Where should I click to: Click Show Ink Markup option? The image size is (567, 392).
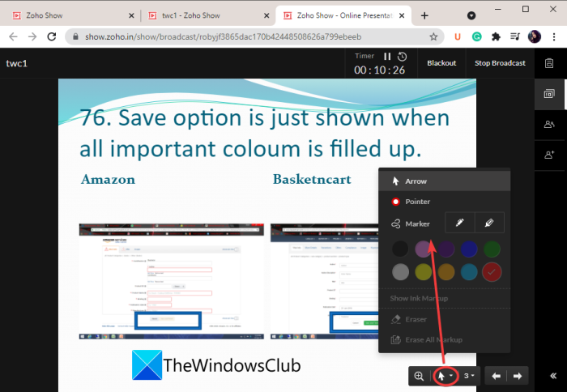(419, 298)
